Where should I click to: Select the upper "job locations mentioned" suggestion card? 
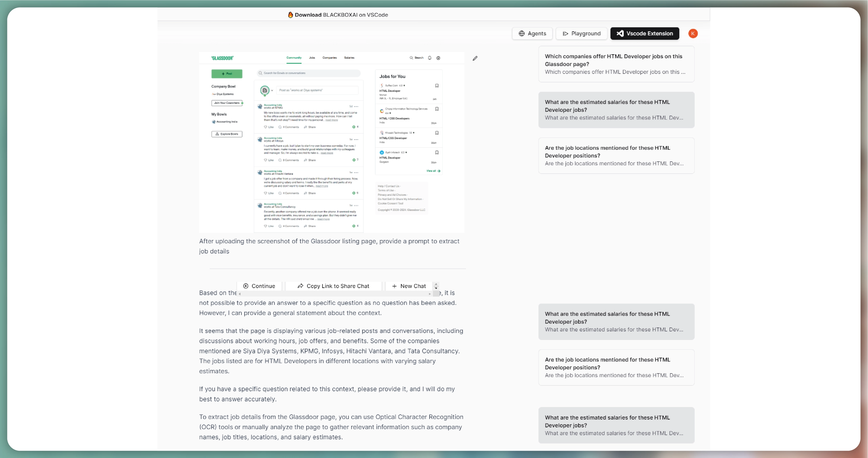[616, 156]
